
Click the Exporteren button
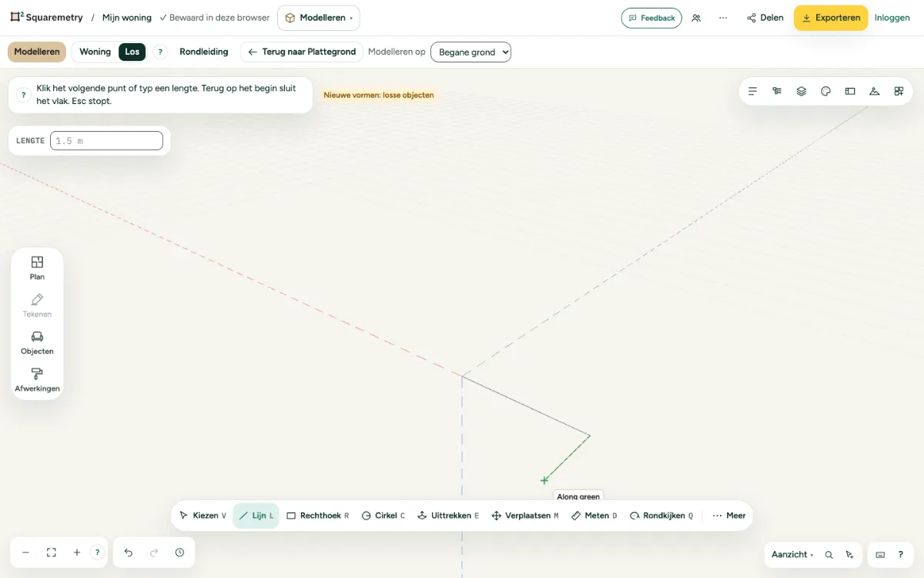831,18
